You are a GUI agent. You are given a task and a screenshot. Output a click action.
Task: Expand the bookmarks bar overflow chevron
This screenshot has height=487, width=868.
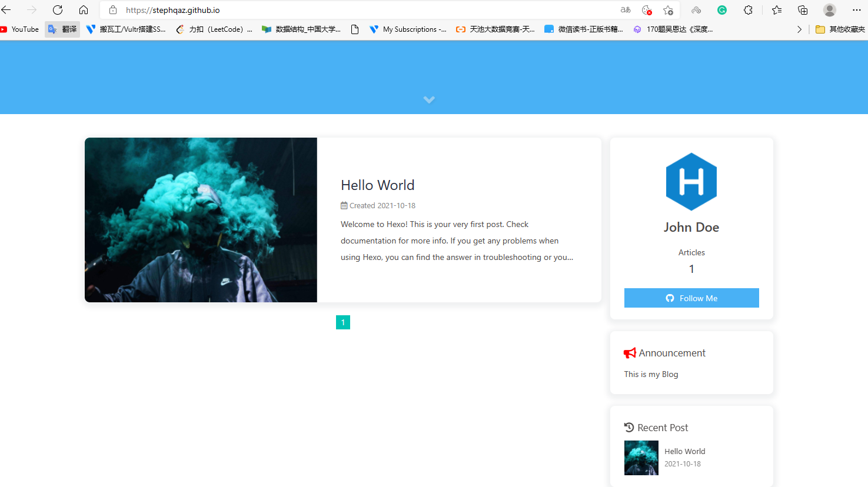[799, 28]
